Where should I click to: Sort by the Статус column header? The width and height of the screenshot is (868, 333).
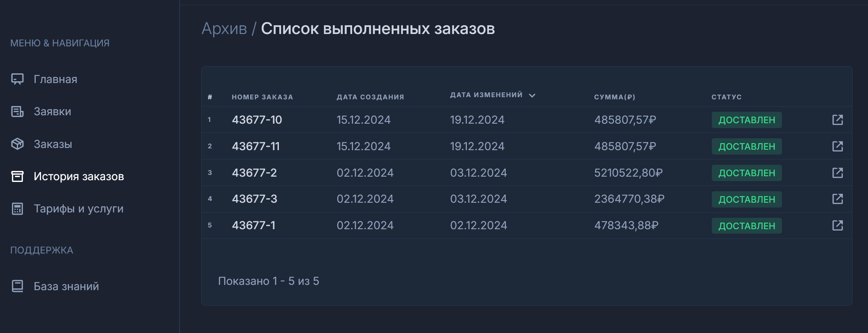point(726,97)
